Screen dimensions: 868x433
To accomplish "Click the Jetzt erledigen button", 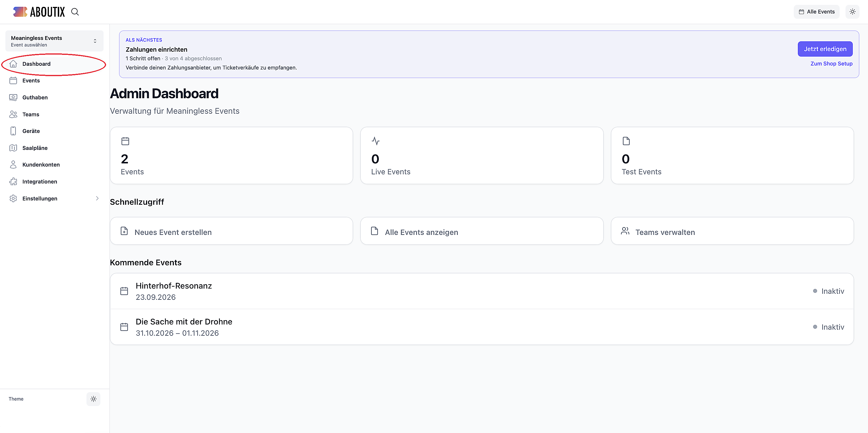I will click(825, 49).
